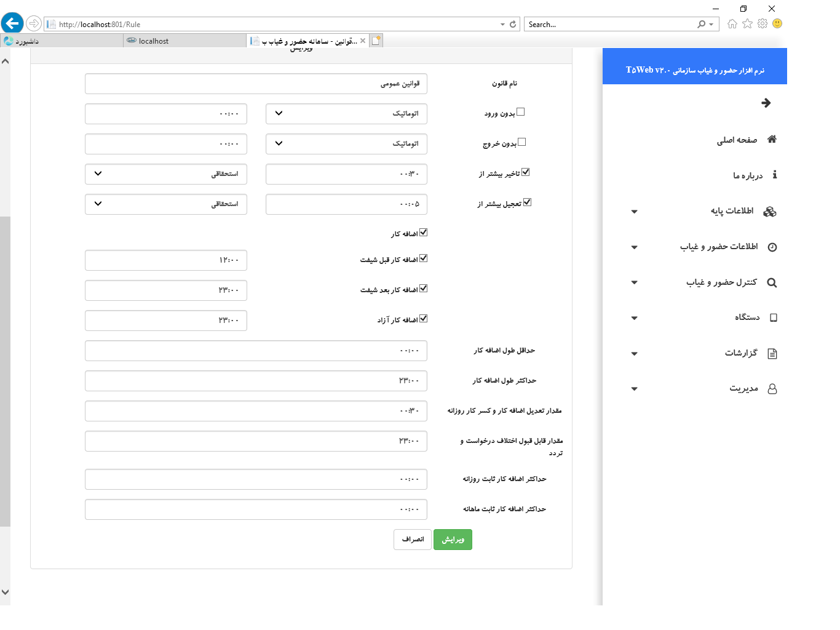This screenshot has height=630, width=840.
Task: Uncheck the اضافه کار checkbox
Action: [424, 232]
